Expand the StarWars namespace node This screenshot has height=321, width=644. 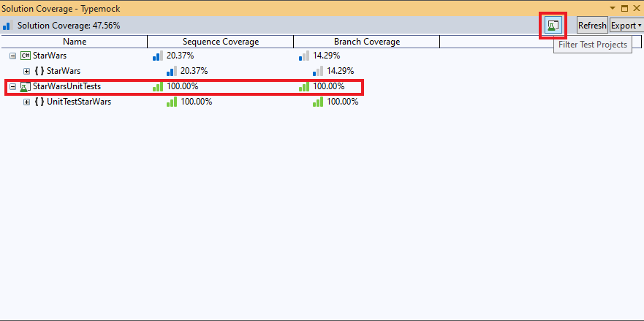pos(27,71)
